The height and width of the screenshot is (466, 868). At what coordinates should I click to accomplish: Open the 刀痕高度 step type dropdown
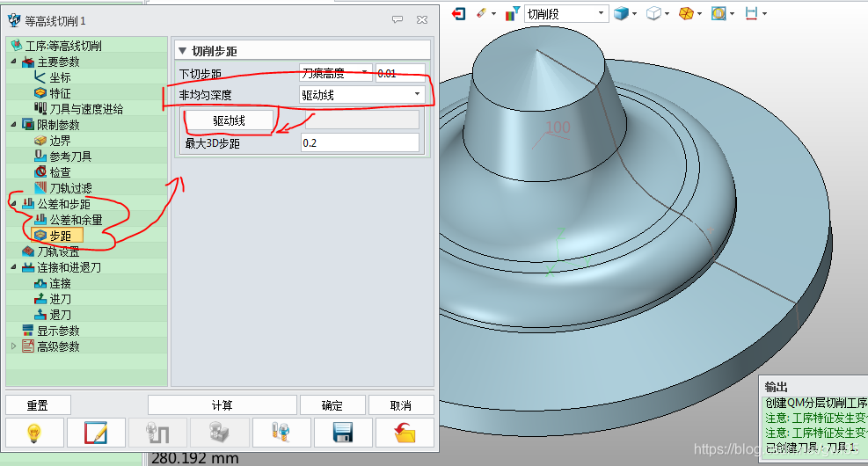364,74
